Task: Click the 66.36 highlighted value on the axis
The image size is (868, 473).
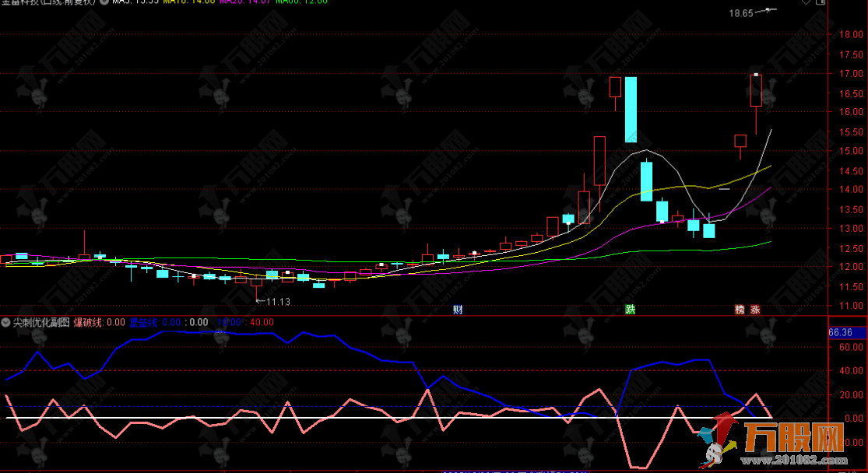Action: point(841,332)
